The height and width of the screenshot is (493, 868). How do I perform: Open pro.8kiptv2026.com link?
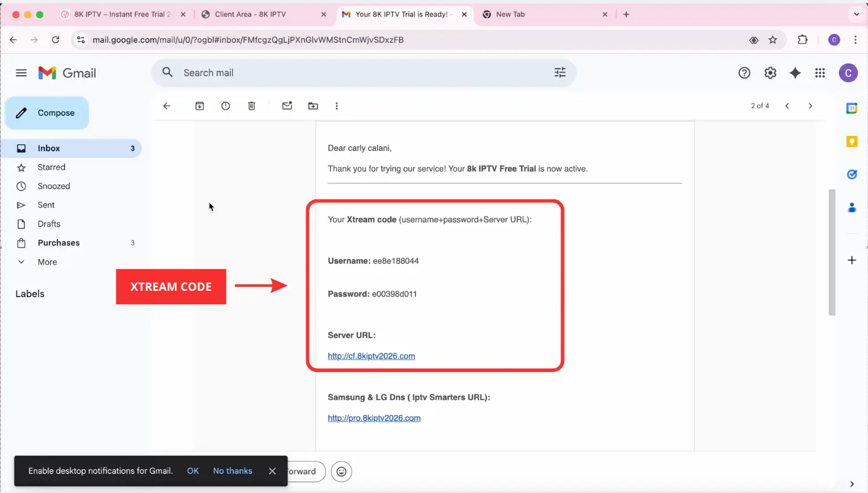click(374, 418)
